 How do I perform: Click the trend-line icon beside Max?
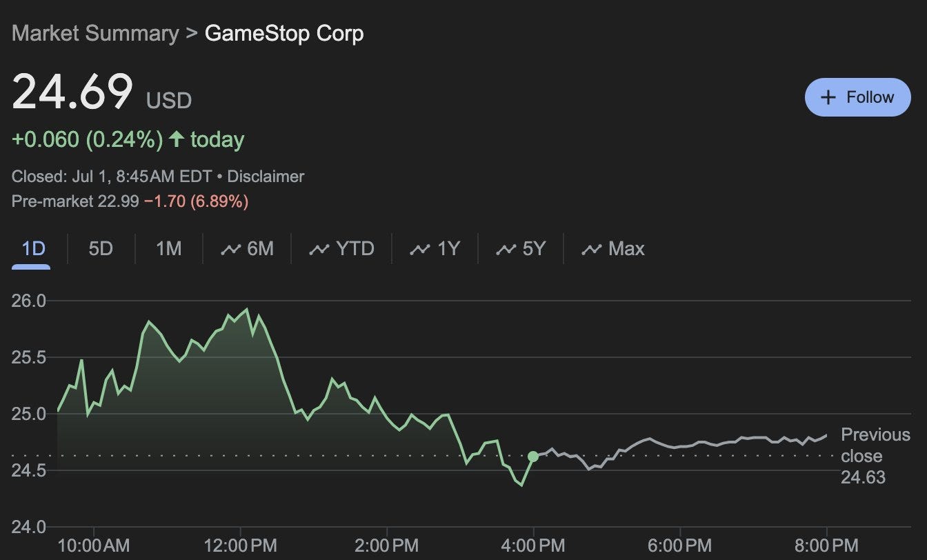pyautogui.click(x=591, y=250)
